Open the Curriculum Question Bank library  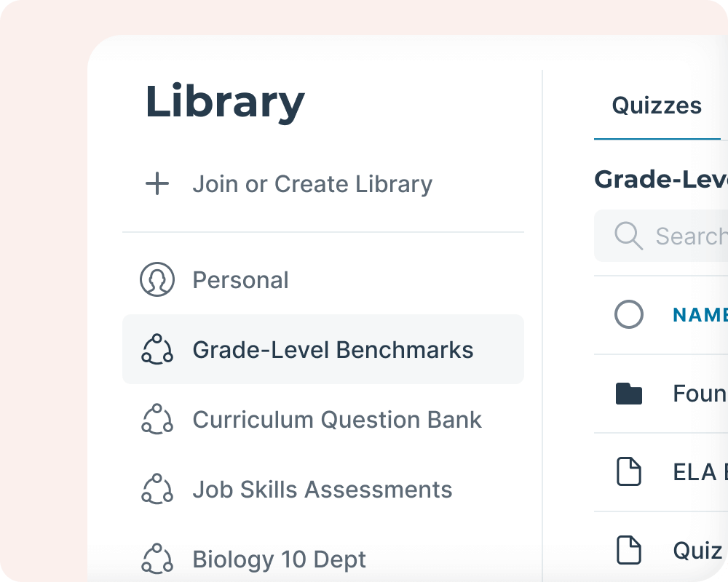[337, 420]
